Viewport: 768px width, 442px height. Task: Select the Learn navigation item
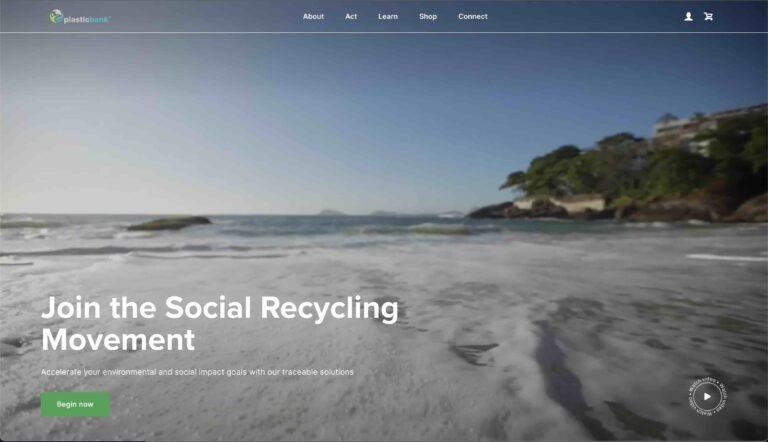click(x=388, y=17)
